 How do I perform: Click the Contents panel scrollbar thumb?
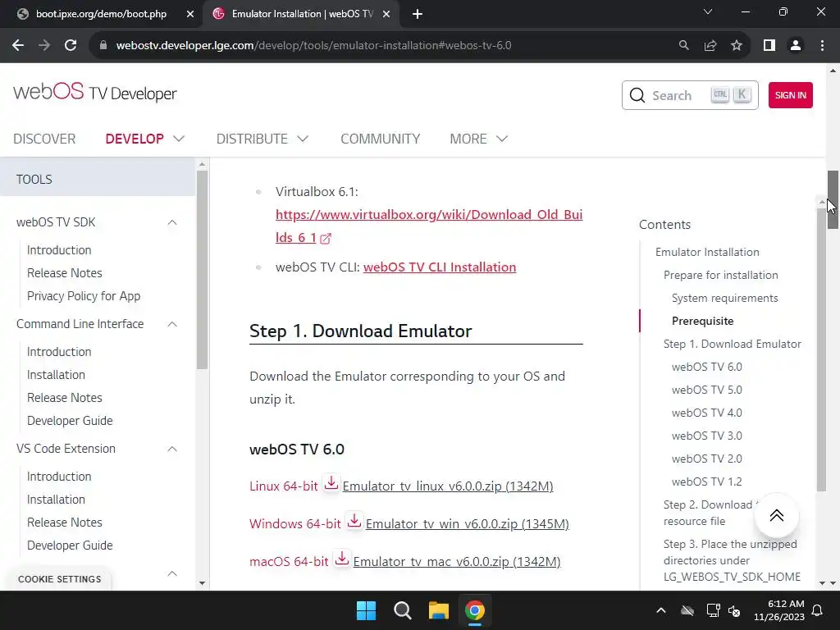click(822, 349)
